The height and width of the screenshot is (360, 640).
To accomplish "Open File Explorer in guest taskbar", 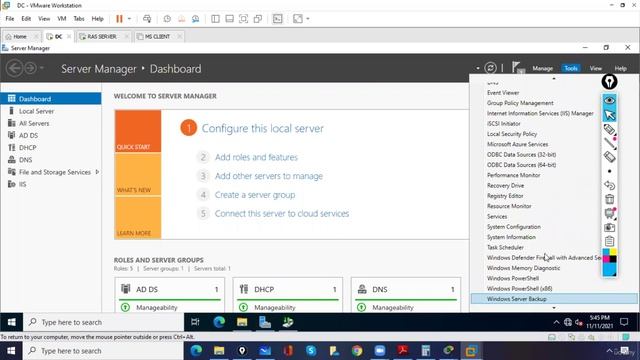I will (242, 322).
